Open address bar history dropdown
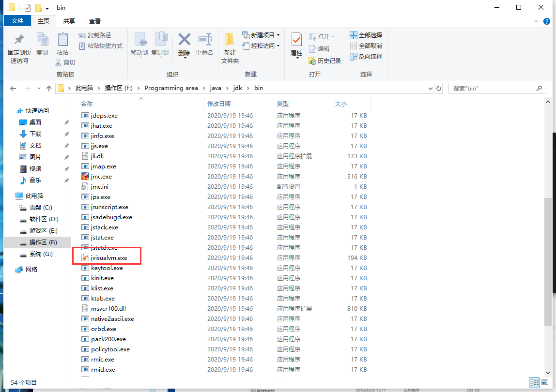The width and height of the screenshot is (556, 392). (431, 88)
